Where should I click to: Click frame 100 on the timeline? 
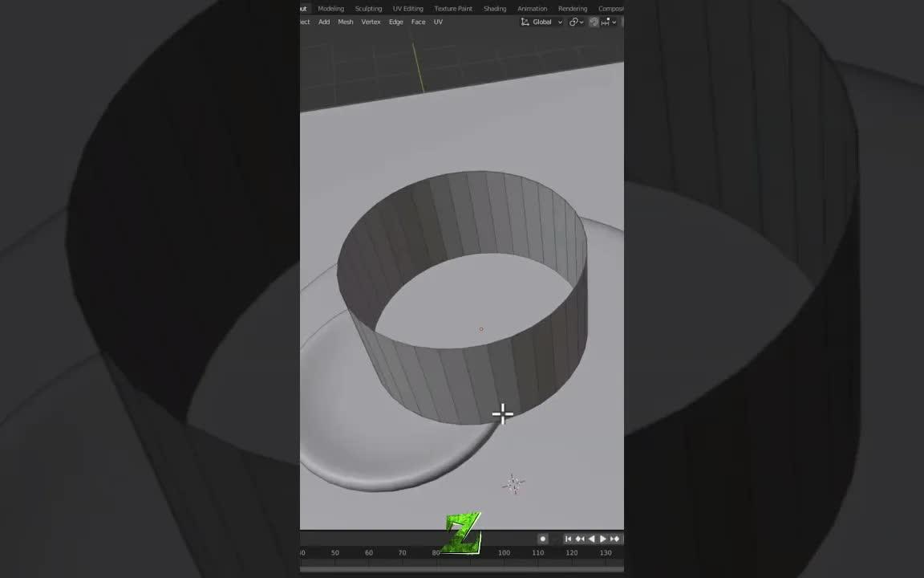(x=503, y=552)
